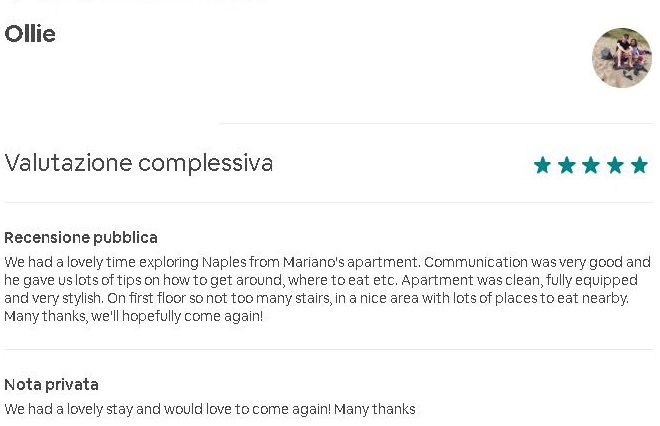Click the Valutazione complessiva heading
This screenshot has height=426, width=660.
(x=138, y=163)
